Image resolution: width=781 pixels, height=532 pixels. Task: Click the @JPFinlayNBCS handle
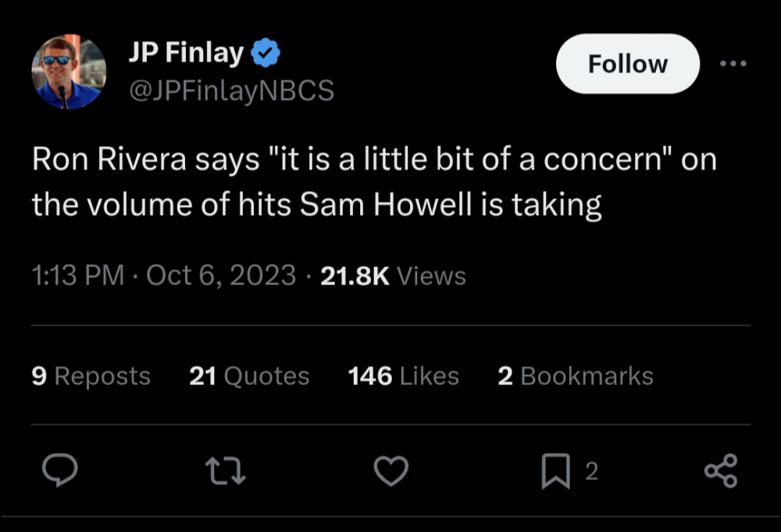[x=230, y=91]
